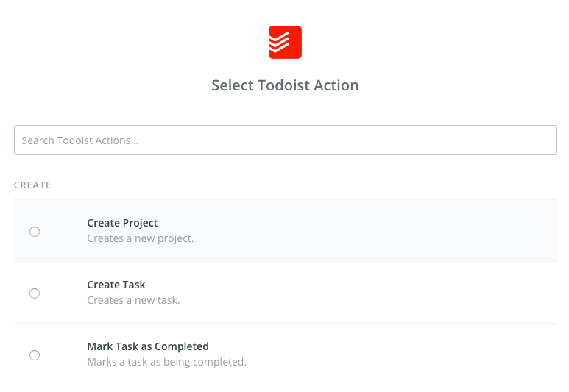Screen dimensions: 569x392
Task: Click the "Creates a new task." description
Action: pos(133,300)
